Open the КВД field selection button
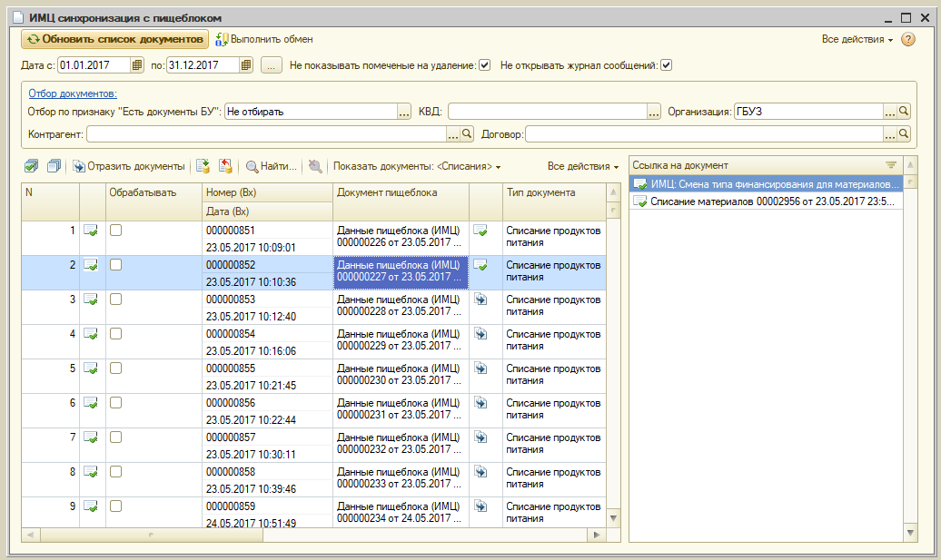The height and width of the screenshot is (560, 941). tap(653, 112)
